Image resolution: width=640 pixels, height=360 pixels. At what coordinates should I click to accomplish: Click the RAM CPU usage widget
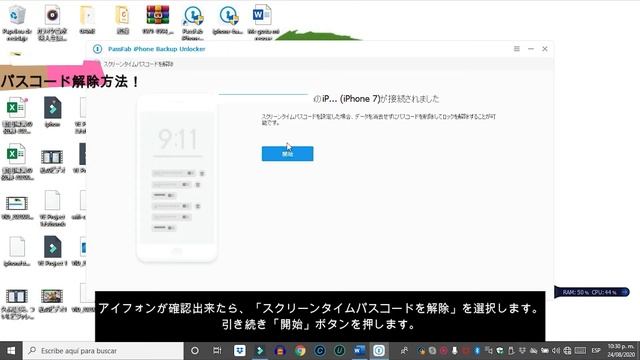(591, 292)
